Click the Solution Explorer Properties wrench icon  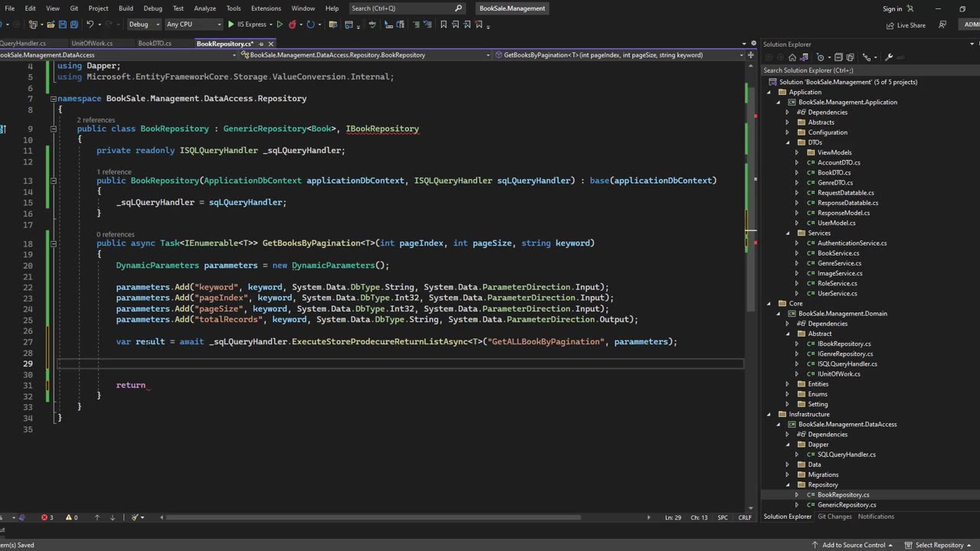[889, 57]
